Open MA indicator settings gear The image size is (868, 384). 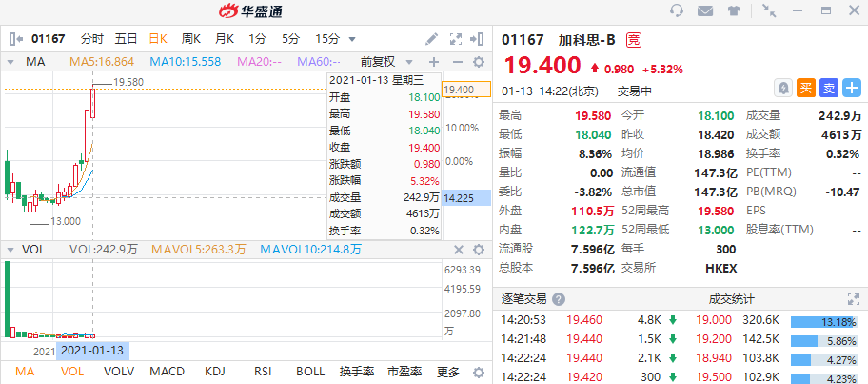pyautogui.click(x=479, y=62)
